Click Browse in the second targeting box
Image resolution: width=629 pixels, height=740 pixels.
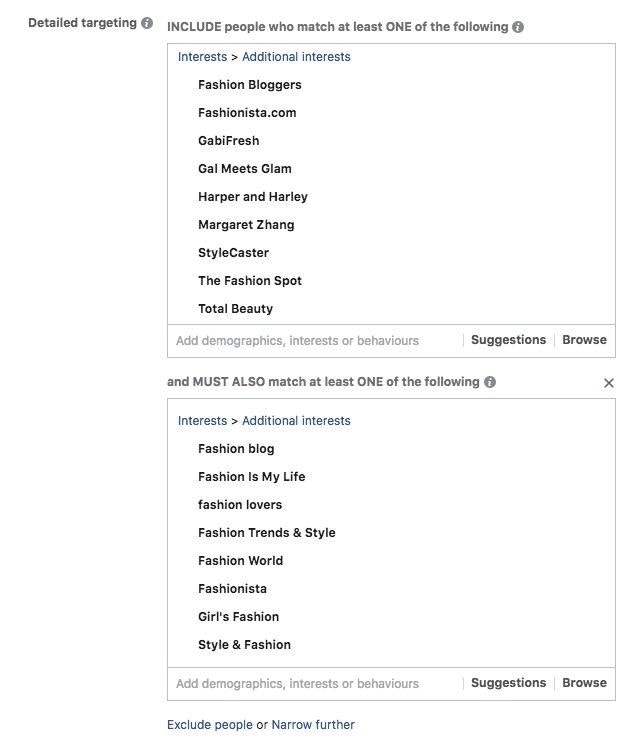(x=584, y=683)
